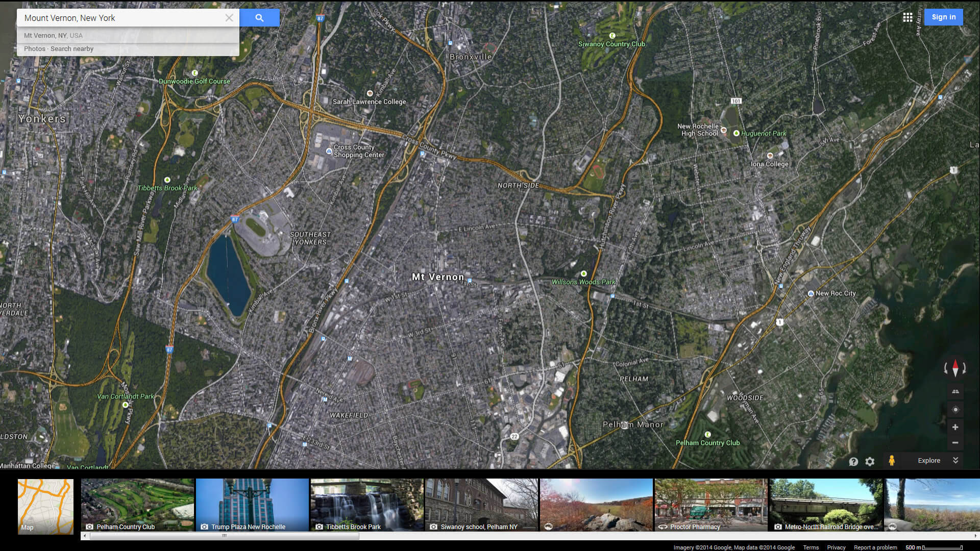Click the Photos link under search
Image resolution: width=980 pixels, height=551 pixels.
(x=34, y=49)
